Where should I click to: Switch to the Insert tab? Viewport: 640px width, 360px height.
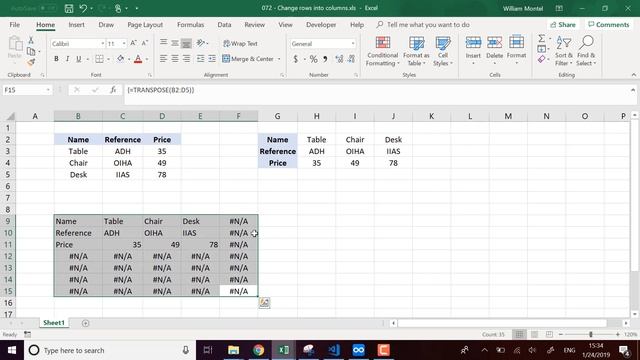[76, 24]
